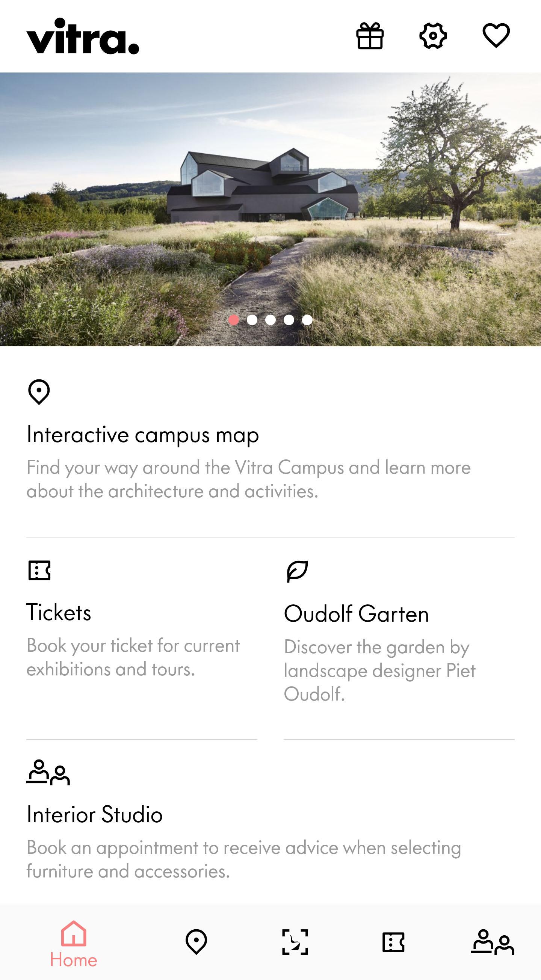The image size is (541, 980).
Task: Open the Tickets heading link
Action: pyautogui.click(x=59, y=613)
